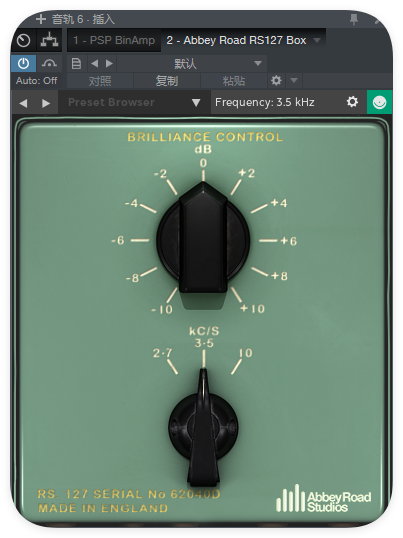Open the clock/latency icon in the insert header
Screen dimensions: 403x538
click(23, 40)
